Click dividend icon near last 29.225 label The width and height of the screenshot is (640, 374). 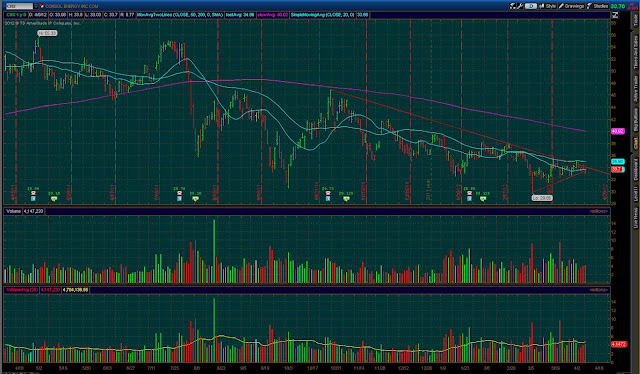[x=483, y=198]
